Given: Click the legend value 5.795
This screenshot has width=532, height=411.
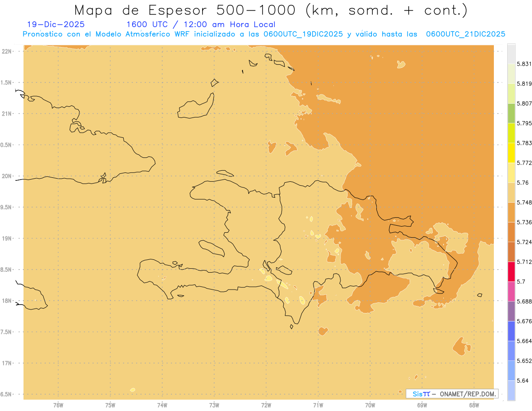Looking at the screenshot, I should click(524, 123).
